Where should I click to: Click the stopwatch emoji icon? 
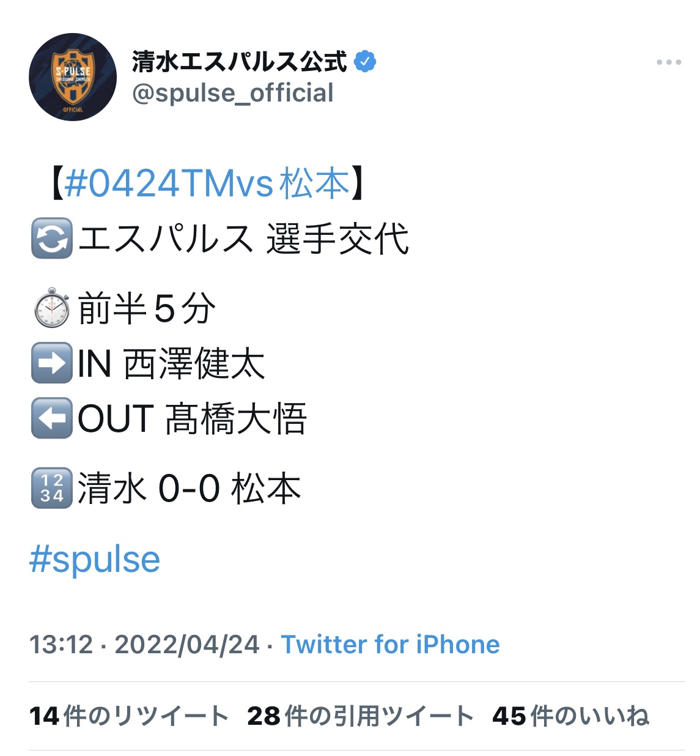pyautogui.click(x=51, y=308)
